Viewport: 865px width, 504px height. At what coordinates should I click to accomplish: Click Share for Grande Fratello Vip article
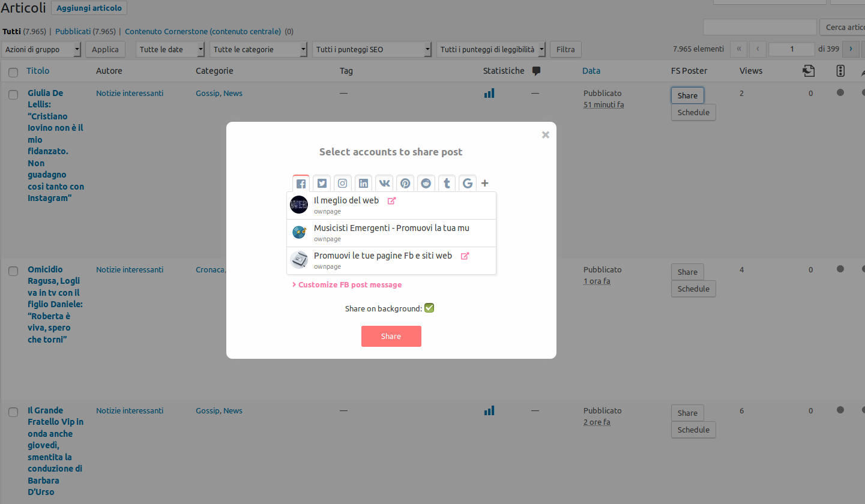(x=687, y=413)
